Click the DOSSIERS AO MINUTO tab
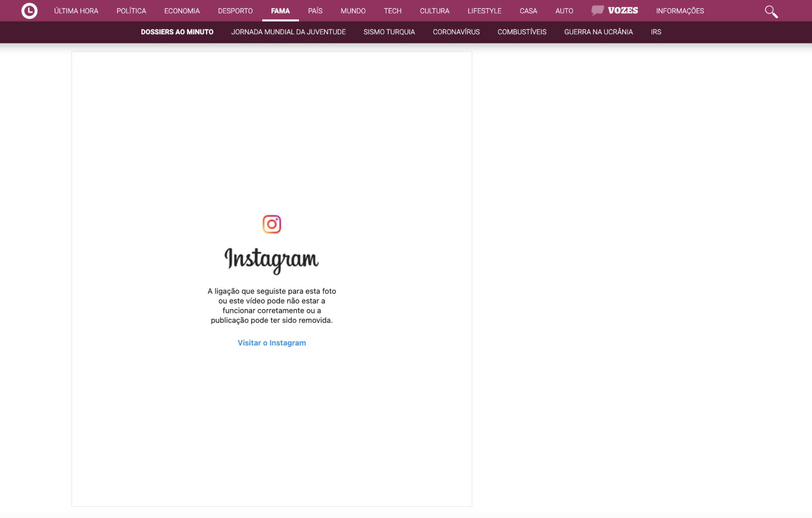This screenshot has height=518, width=812. [178, 31]
